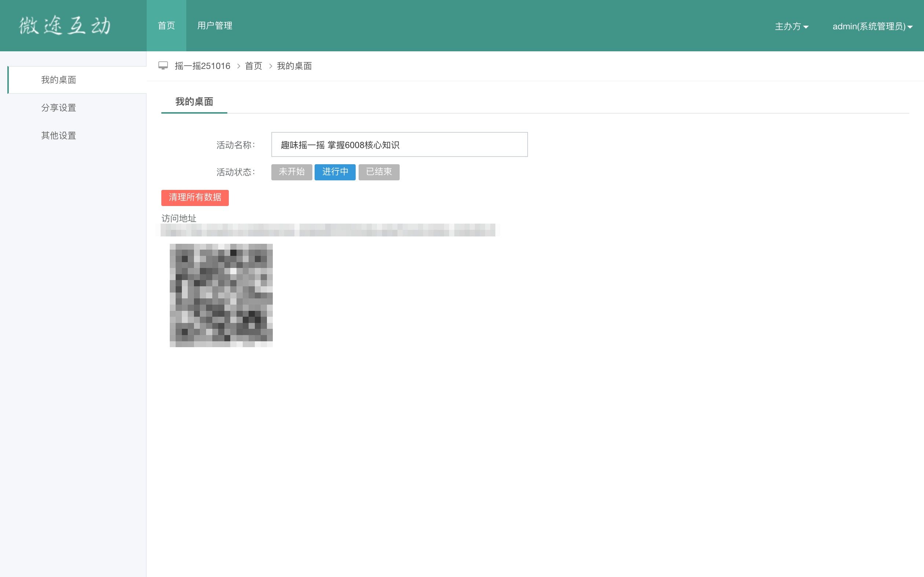
Task: Click the blurred access address URL
Action: (x=328, y=230)
